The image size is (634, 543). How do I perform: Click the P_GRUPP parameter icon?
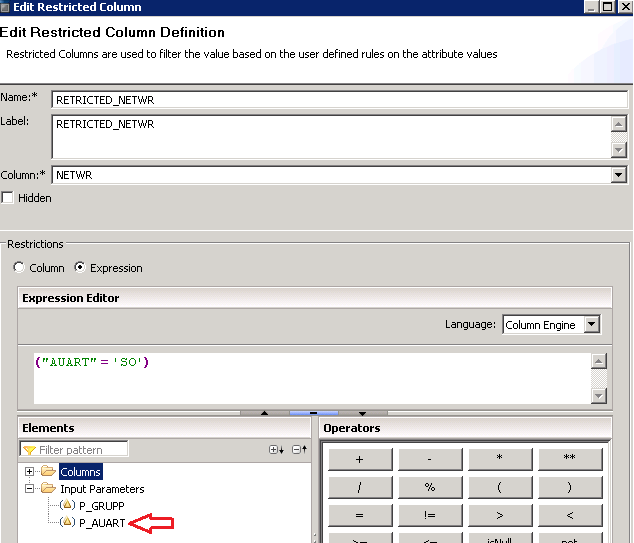(x=67, y=505)
